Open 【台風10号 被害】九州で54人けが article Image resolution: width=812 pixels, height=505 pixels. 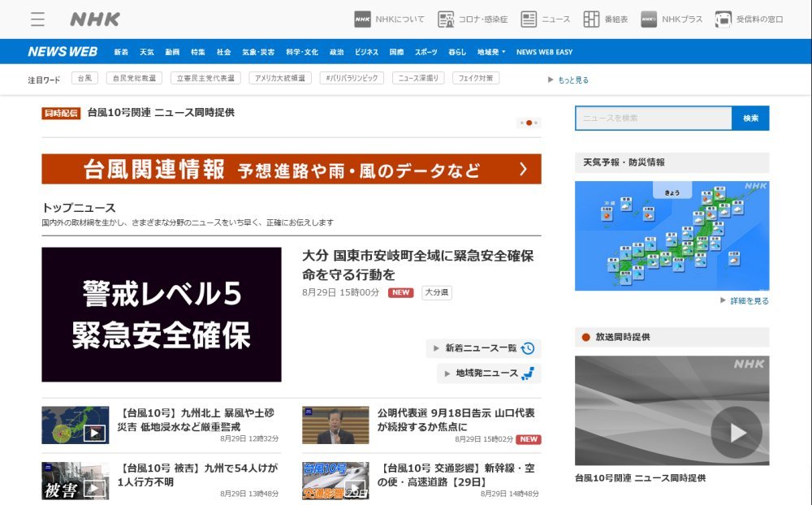point(197,475)
